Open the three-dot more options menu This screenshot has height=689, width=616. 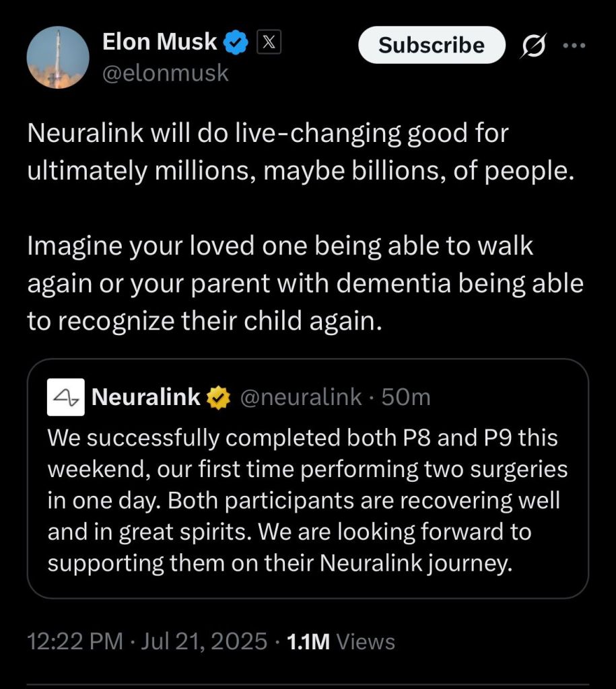[x=574, y=45]
